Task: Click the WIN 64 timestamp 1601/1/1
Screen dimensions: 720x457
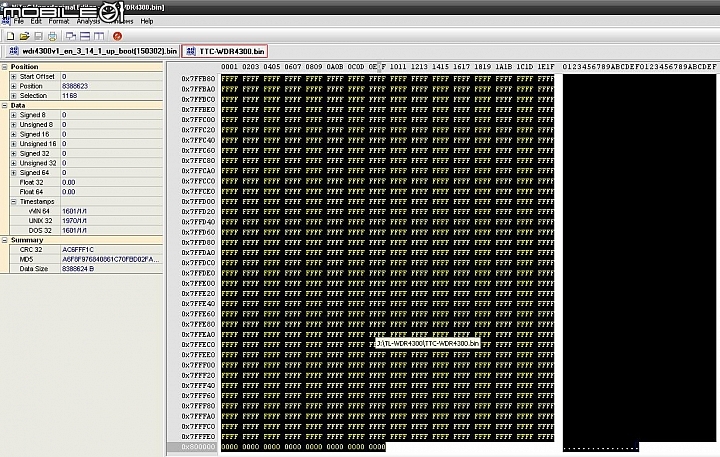Action: pyautogui.click(x=74, y=211)
